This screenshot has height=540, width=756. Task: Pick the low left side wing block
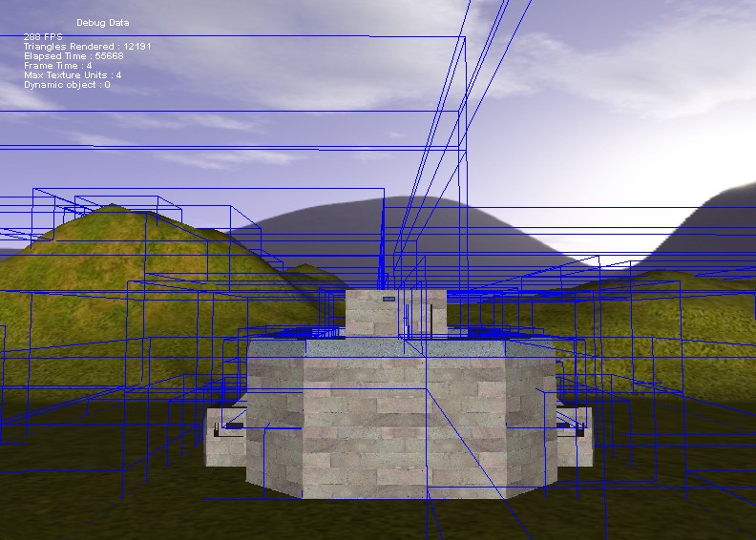tap(225, 437)
